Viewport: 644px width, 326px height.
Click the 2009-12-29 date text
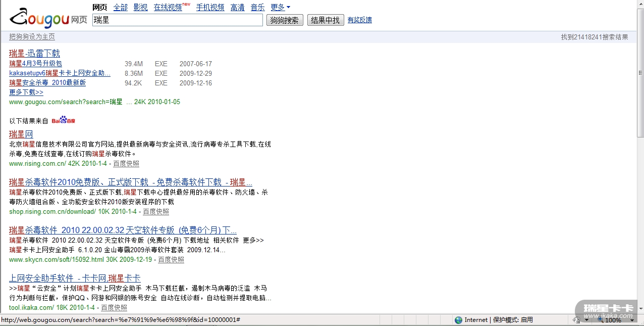[x=196, y=74]
